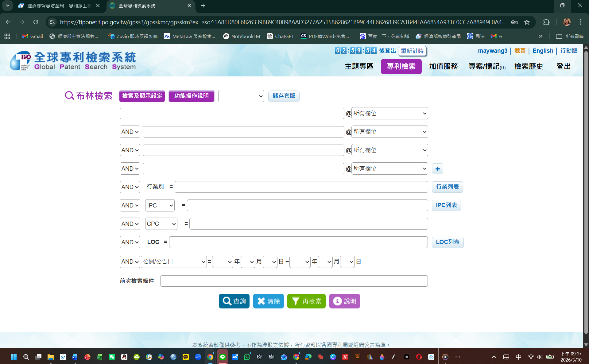Click the 前次檢索條件 input field
Screen dimensions: 589x364
tap(294, 281)
